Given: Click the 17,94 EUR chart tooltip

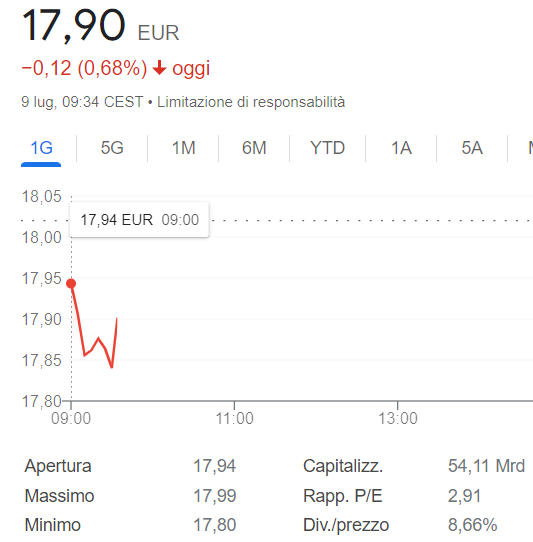Looking at the screenshot, I should click(139, 220).
